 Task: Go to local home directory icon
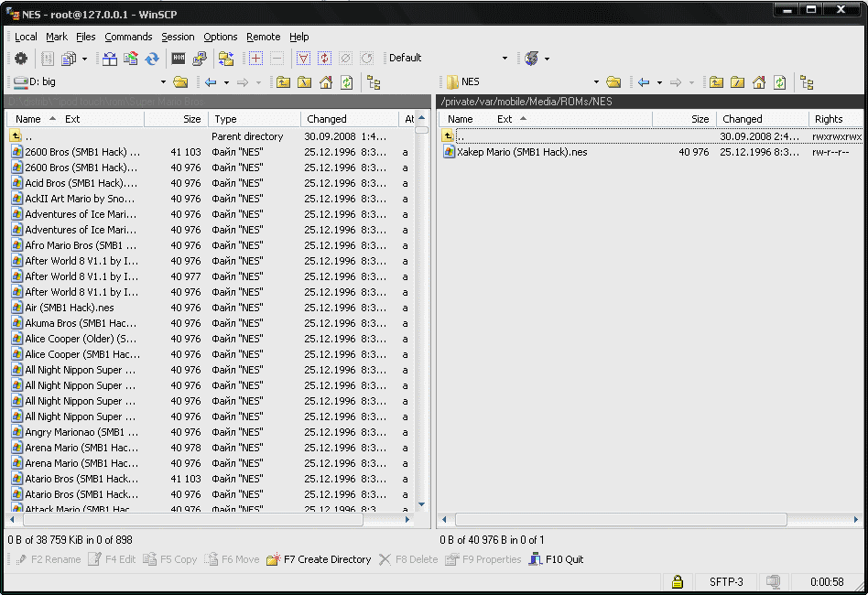coord(326,82)
